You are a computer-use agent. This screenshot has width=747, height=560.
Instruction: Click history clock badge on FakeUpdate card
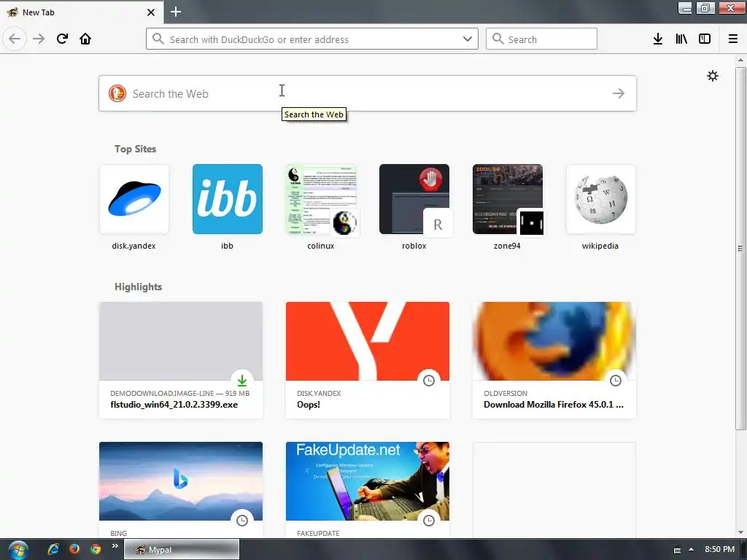(x=429, y=521)
